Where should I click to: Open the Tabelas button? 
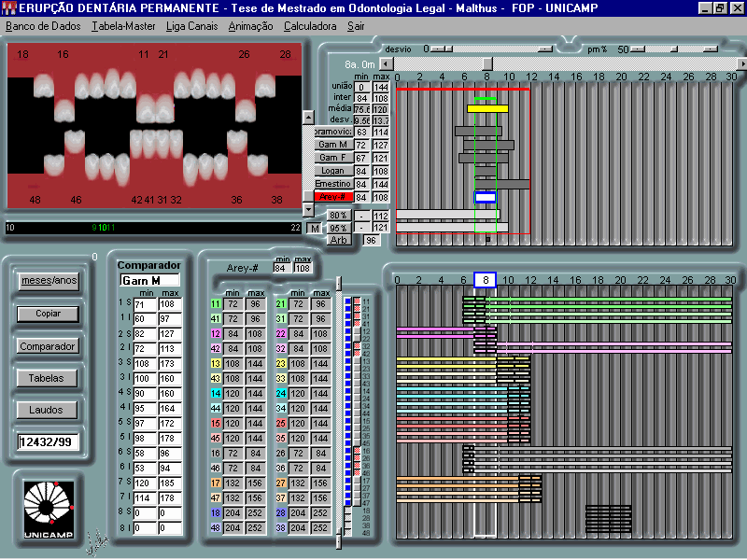click(x=47, y=378)
